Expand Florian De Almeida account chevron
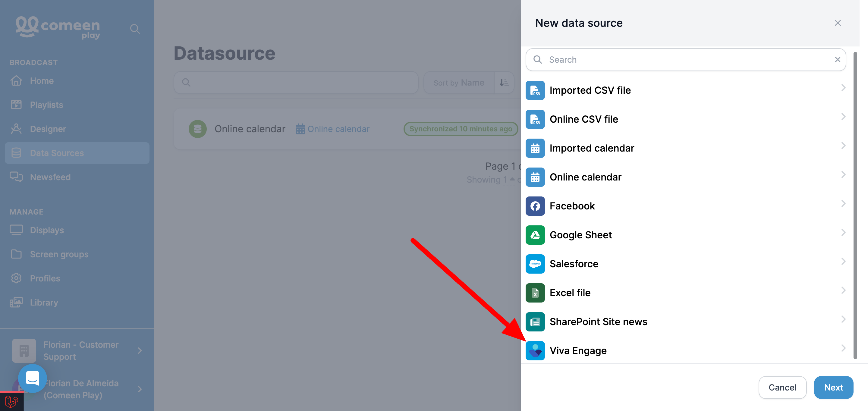 (x=140, y=389)
